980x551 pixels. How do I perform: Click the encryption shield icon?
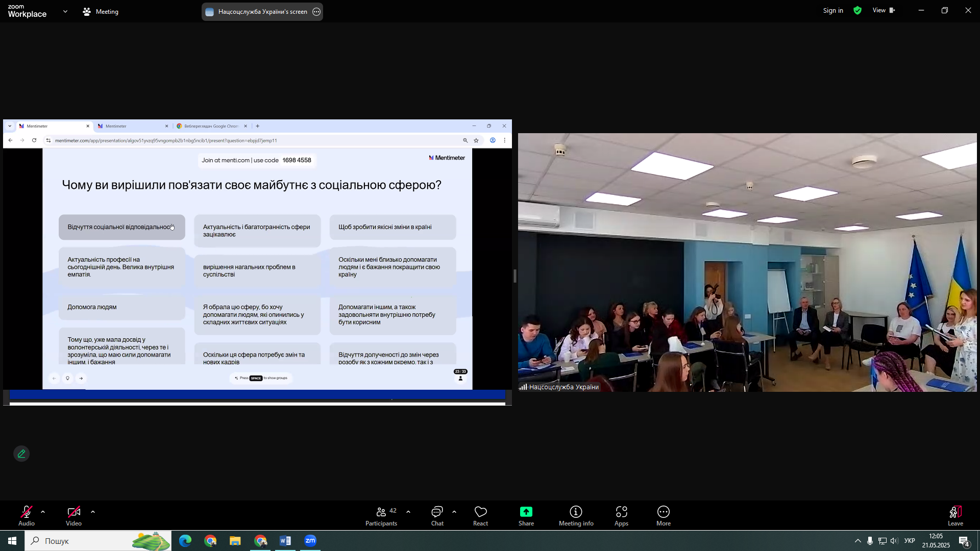(x=857, y=11)
